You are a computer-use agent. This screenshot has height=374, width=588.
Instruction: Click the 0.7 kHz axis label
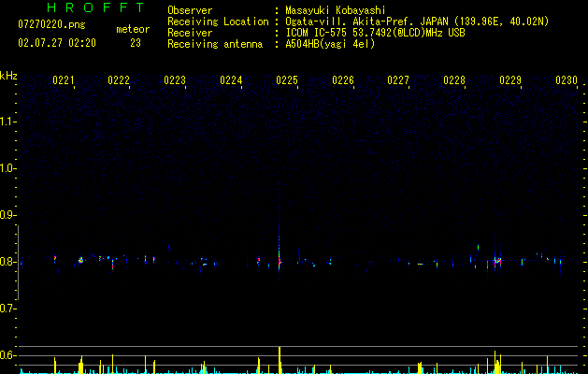7,309
